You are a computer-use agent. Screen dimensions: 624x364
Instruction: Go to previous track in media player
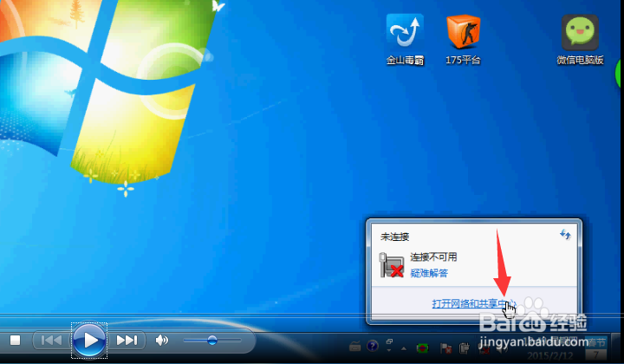pyautogui.click(x=52, y=341)
